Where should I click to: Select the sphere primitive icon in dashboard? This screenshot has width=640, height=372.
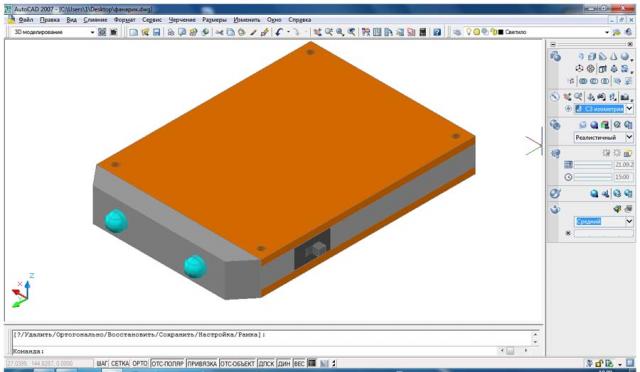(x=625, y=57)
